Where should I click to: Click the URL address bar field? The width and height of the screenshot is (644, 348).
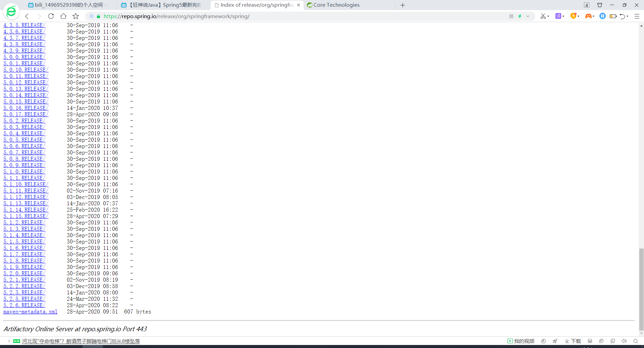[x=302, y=16]
